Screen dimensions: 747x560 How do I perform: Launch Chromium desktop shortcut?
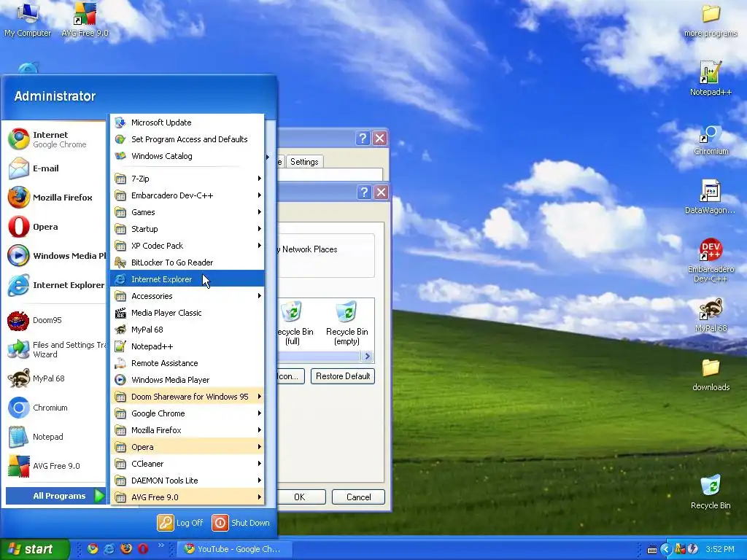711,139
